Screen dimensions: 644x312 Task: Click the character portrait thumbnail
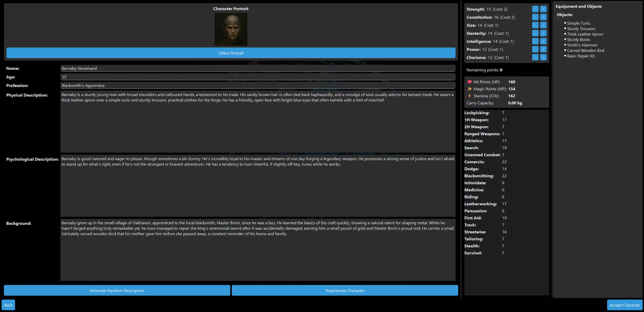click(231, 29)
